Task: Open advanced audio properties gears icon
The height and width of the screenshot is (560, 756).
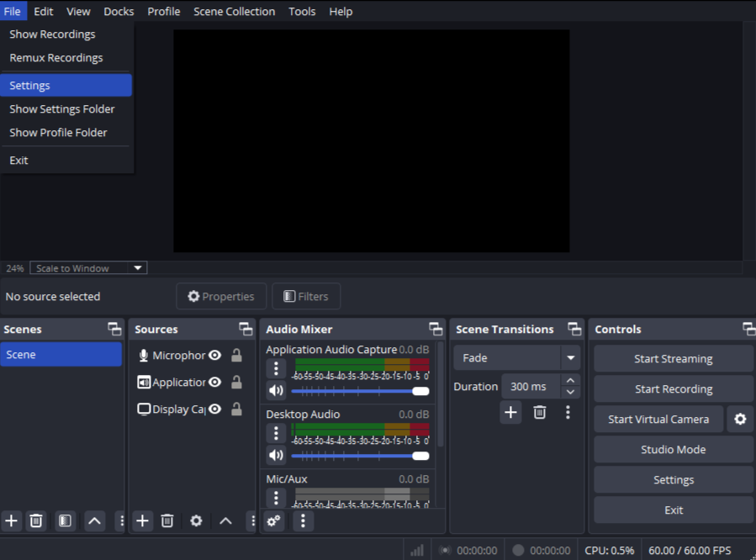Action: pos(273,521)
